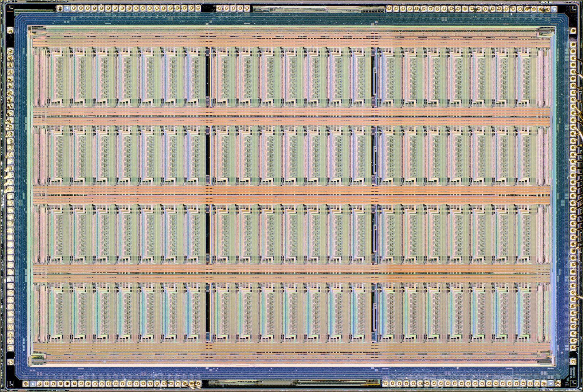
Task: Click the long rectangular structure at bottom edge center
Action: 291,383
